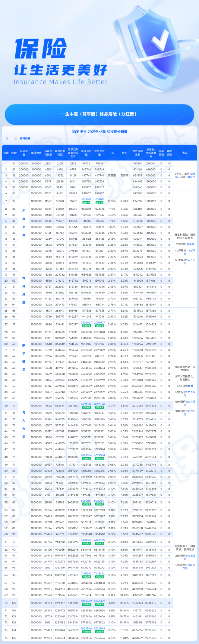Click the 2倍保费 badge in 保单总价值 column
This screenshot has height=644, width=199.
pos(99,326)
